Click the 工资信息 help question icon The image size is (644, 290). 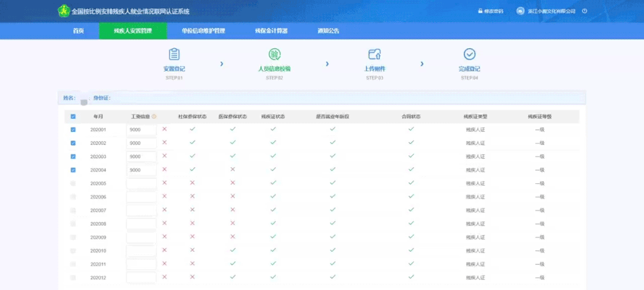[154, 117]
